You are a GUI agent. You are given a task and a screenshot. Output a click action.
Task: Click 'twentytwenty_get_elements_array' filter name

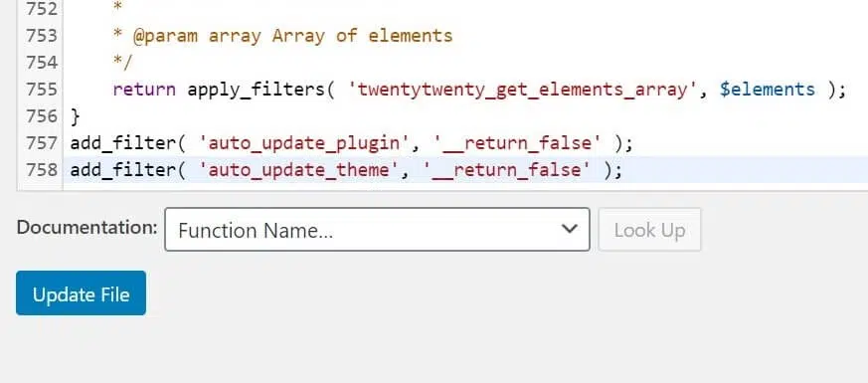(x=523, y=90)
